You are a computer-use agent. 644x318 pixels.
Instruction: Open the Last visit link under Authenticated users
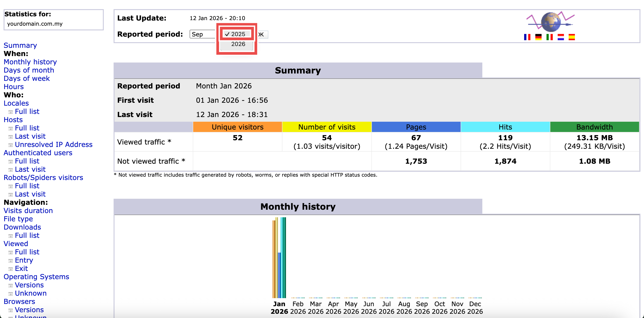coord(30,169)
